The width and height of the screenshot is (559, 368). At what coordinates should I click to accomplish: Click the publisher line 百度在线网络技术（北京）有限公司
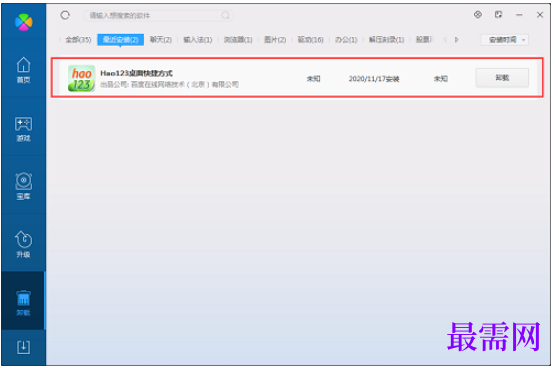(169, 85)
